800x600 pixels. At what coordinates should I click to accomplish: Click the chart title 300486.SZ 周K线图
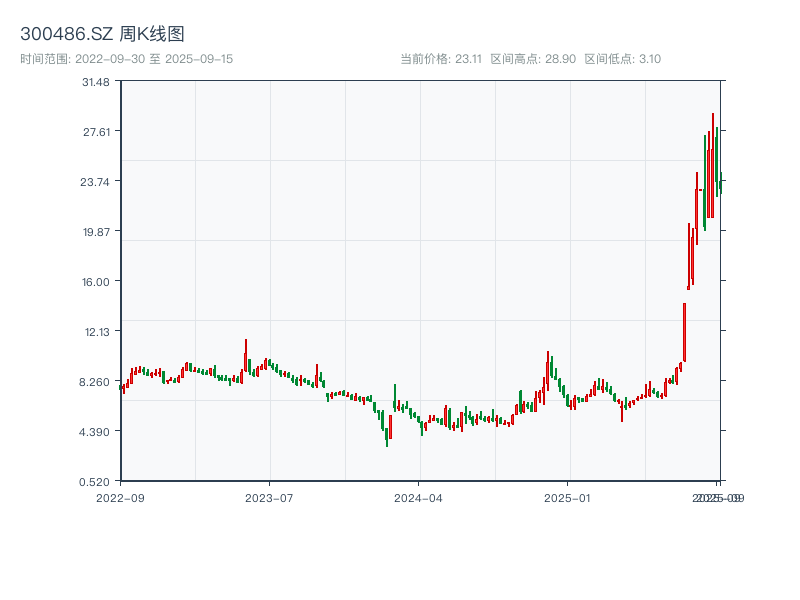pyautogui.click(x=102, y=34)
